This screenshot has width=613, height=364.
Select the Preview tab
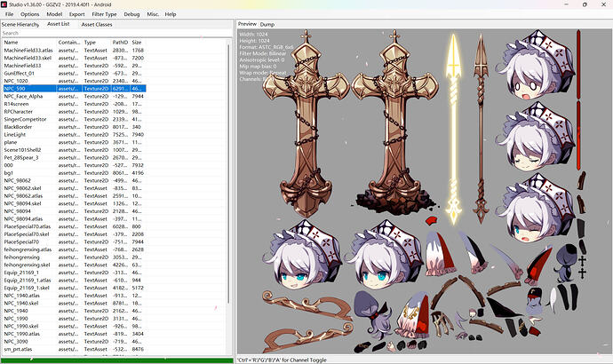tap(247, 24)
